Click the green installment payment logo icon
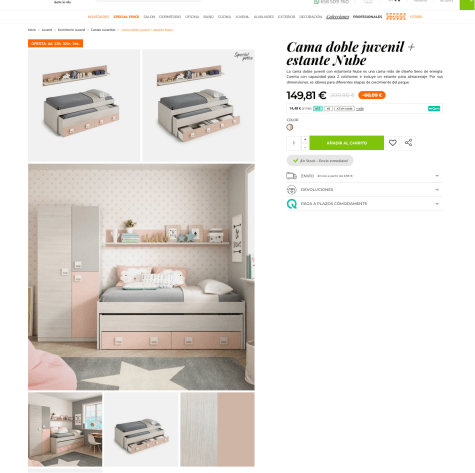The height and width of the screenshot is (473, 475). (x=292, y=204)
